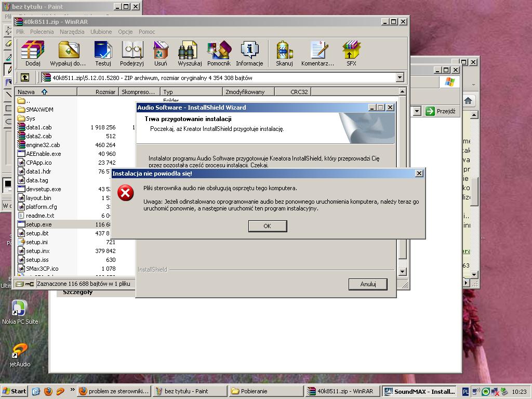
Task: Click the WinRAR file list scroll down arrow
Action: point(403,271)
